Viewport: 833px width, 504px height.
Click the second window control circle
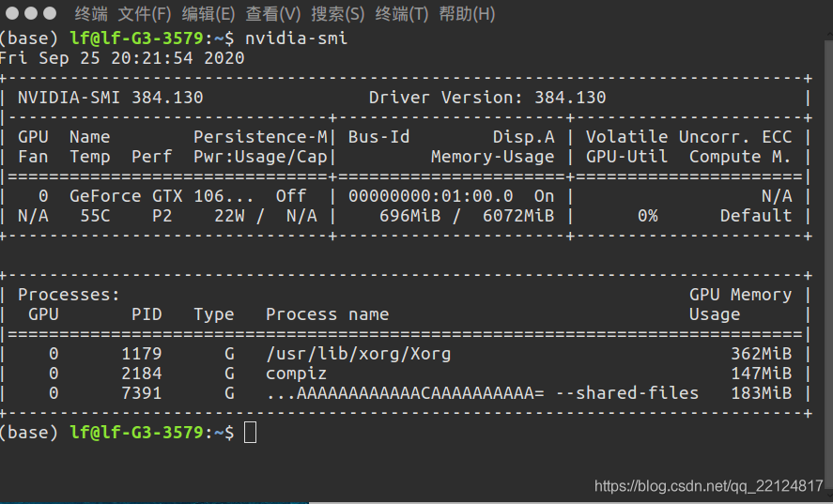[31, 13]
